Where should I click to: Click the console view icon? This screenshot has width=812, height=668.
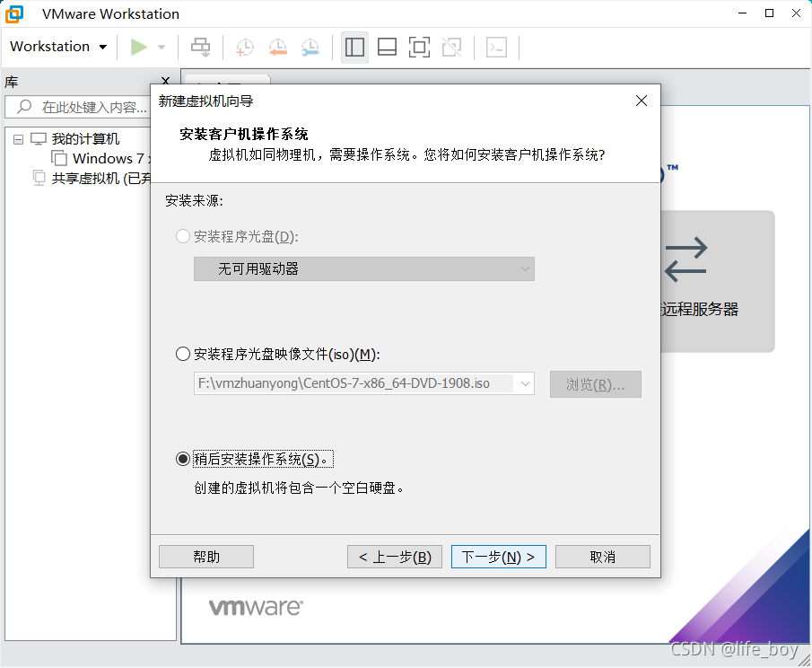point(497,48)
